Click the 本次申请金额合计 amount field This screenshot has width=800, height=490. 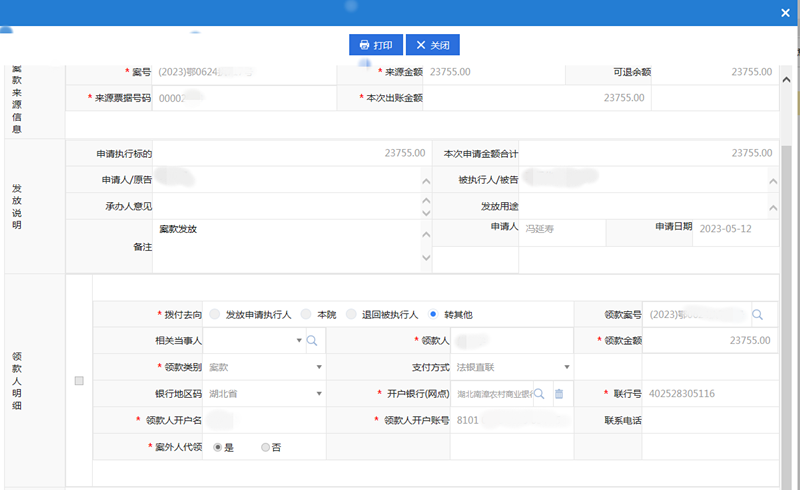pos(648,153)
